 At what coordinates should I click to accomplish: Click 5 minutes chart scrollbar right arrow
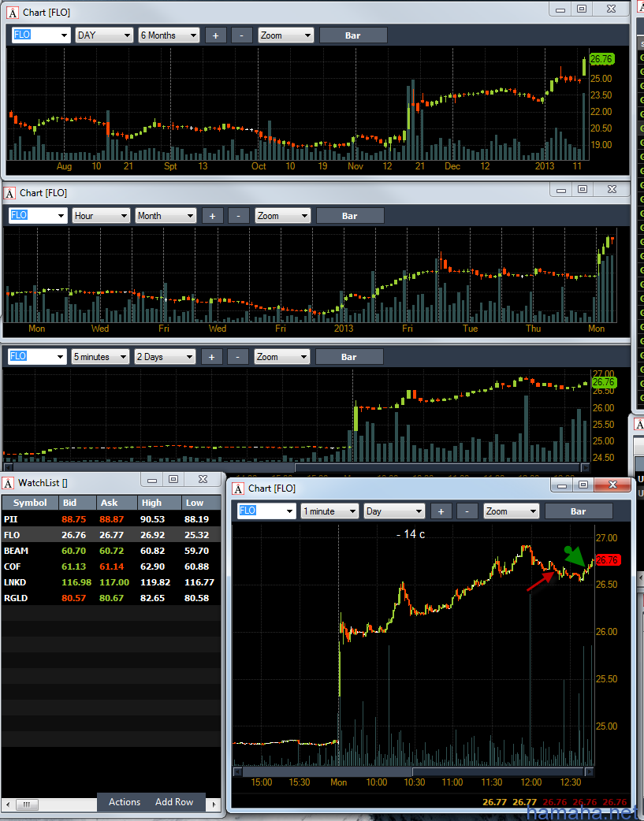click(x=586, y=467)
